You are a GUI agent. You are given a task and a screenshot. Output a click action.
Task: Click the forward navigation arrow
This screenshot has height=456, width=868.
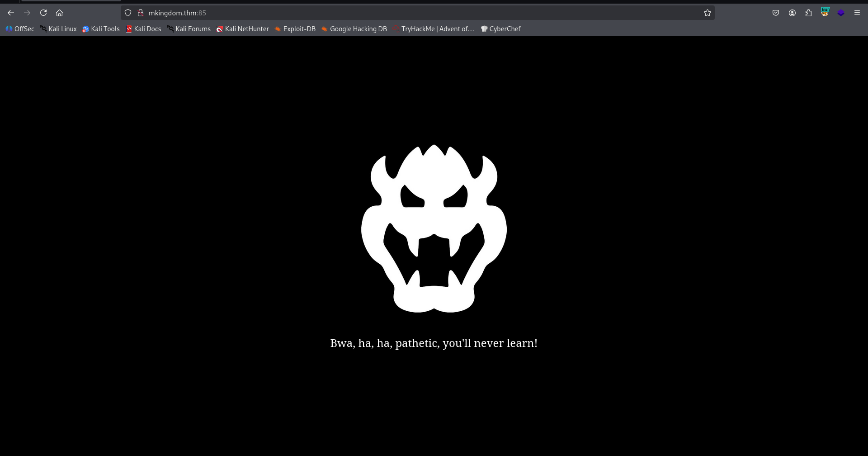(27, 13)
